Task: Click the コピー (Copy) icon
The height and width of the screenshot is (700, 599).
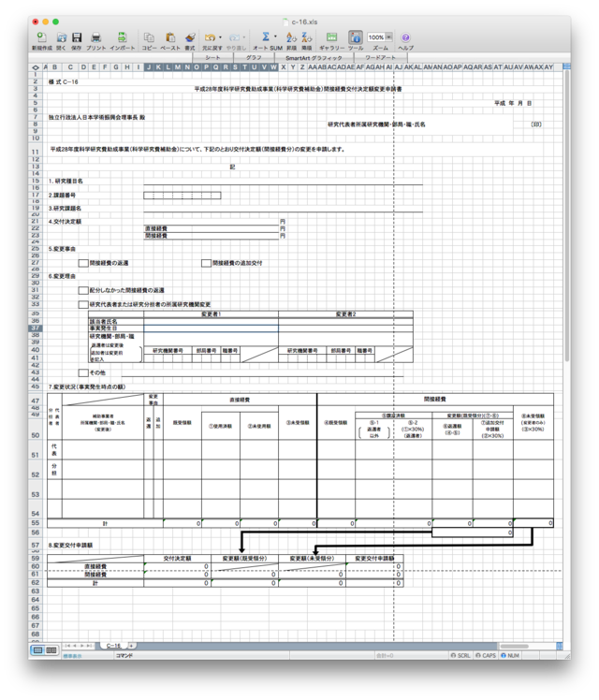Action: [149, 37]
